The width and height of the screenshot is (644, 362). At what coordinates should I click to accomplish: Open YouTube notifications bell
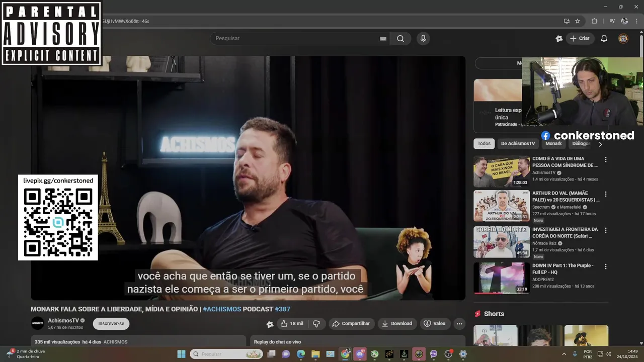pyautogui.click(x=604, y=39)
